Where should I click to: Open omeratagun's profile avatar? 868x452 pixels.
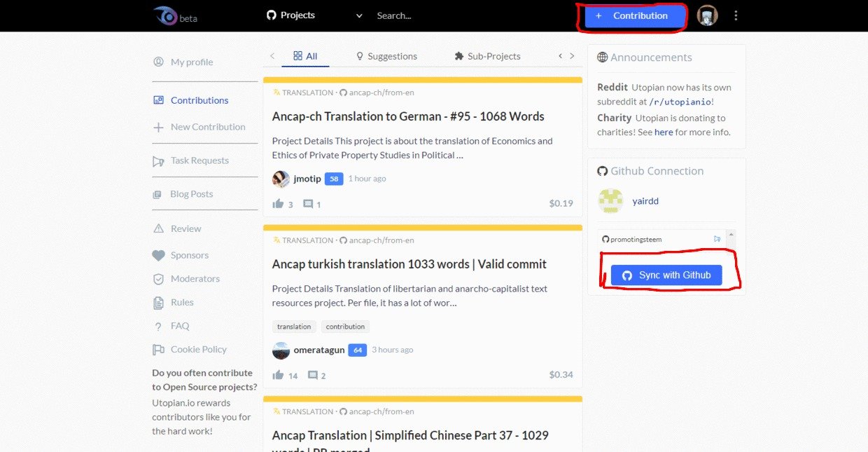[281, 350]
